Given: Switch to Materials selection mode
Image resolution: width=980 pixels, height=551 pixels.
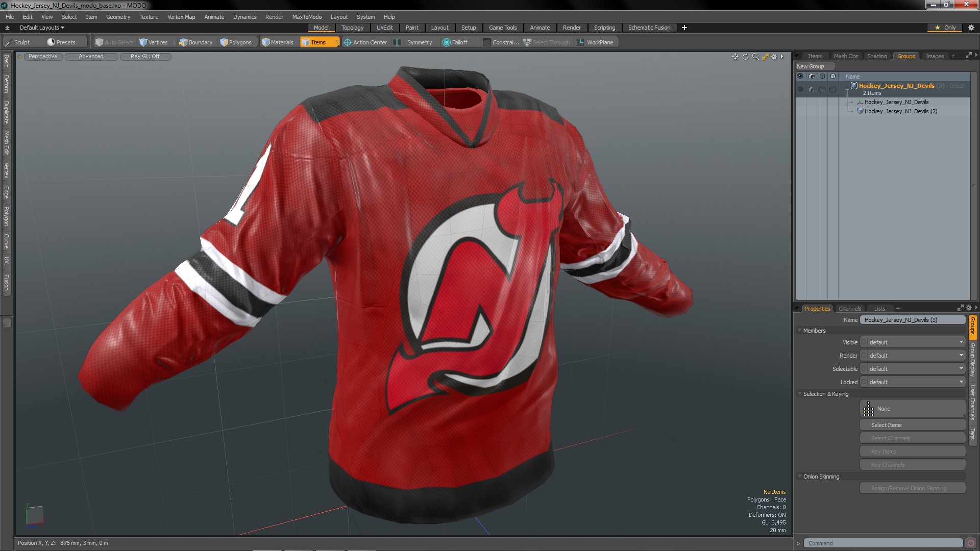Looking at the screenshot, I should (278, 42).
